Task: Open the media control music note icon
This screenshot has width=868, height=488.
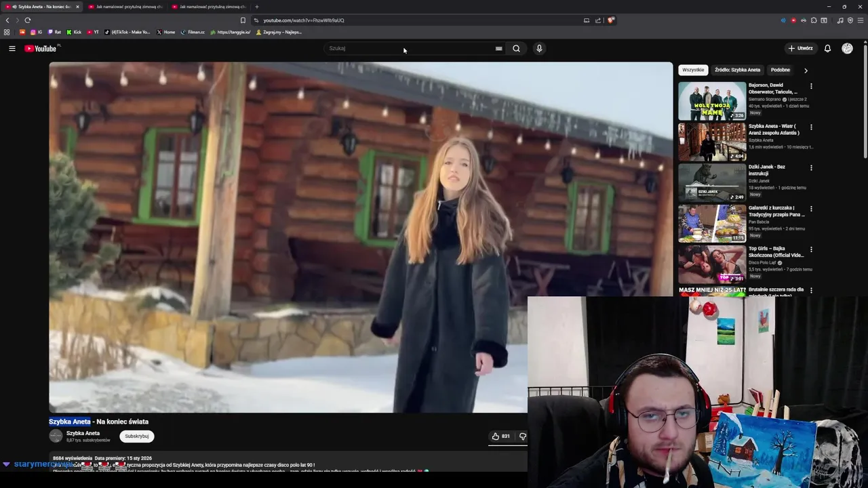Action: pos(840,20)
